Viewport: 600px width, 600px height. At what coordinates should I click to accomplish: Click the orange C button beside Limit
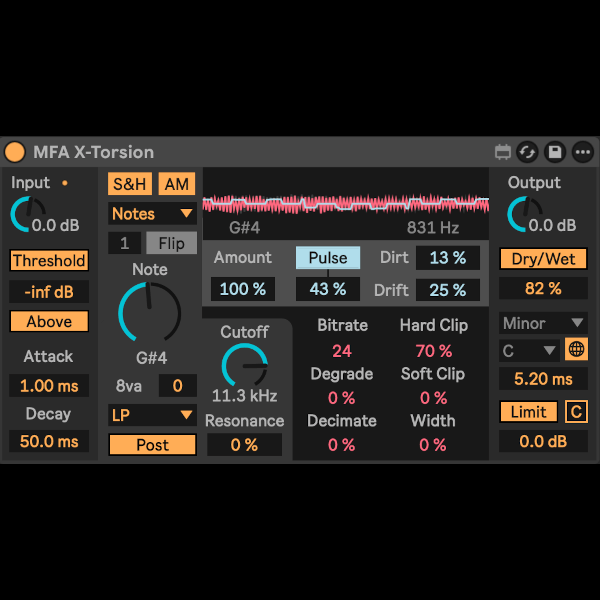tap(576, 412)
